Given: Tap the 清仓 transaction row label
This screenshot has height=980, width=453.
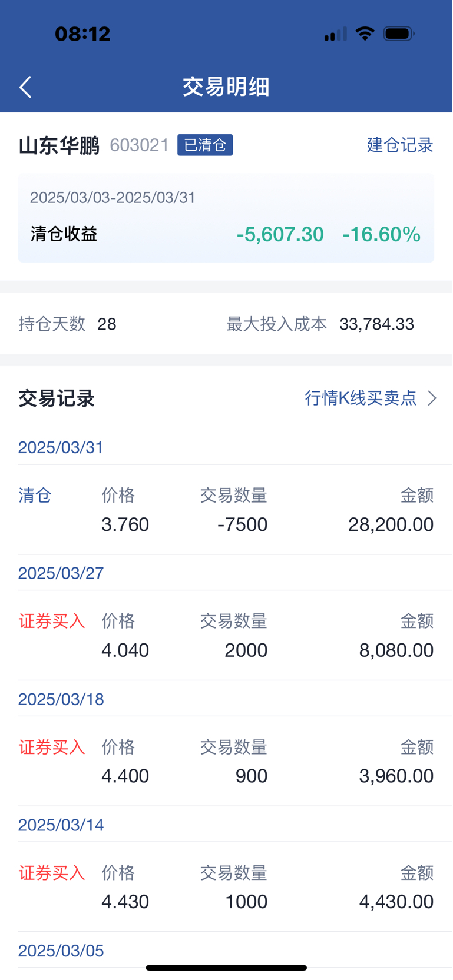Looking at the screenshot, I should coord(35,496).
